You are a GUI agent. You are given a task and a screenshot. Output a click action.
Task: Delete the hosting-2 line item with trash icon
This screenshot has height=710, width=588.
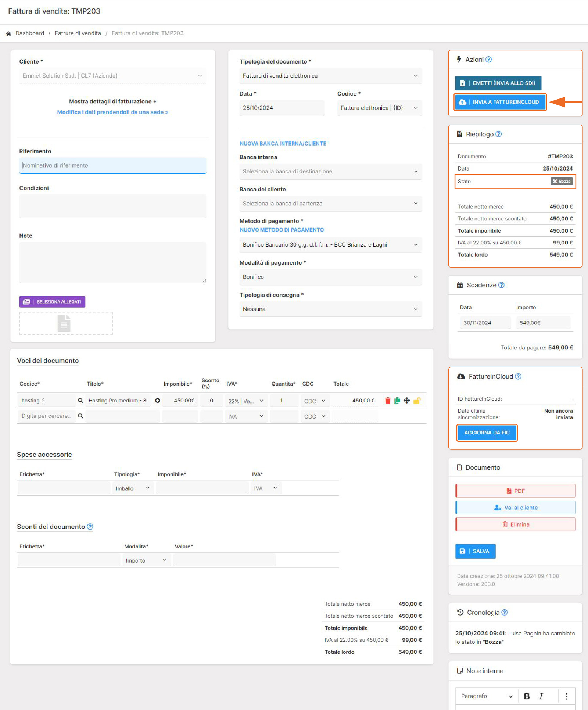387,401
